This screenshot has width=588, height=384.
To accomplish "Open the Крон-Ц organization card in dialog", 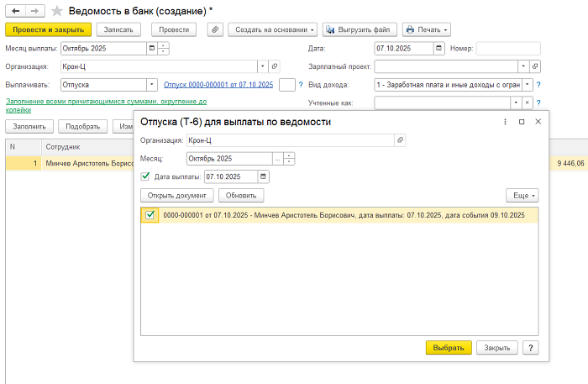I will (x=400, y=140).
